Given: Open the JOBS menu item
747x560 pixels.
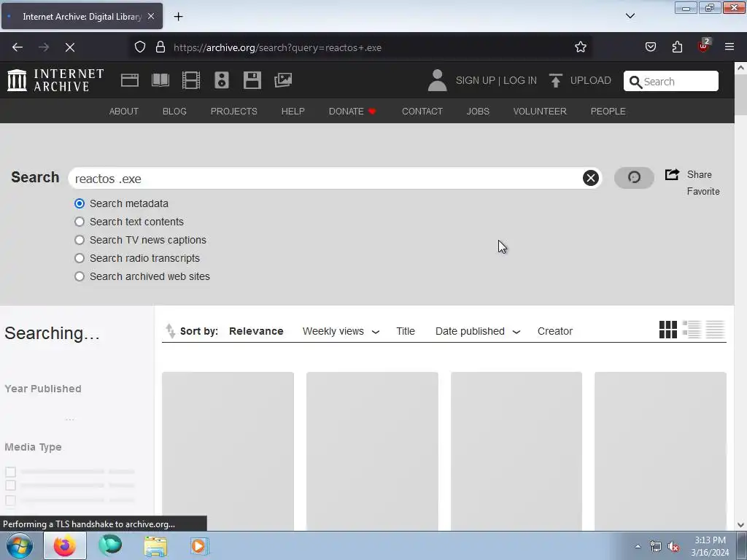Looking at the screenshot, I should click(x=478, y=111).
